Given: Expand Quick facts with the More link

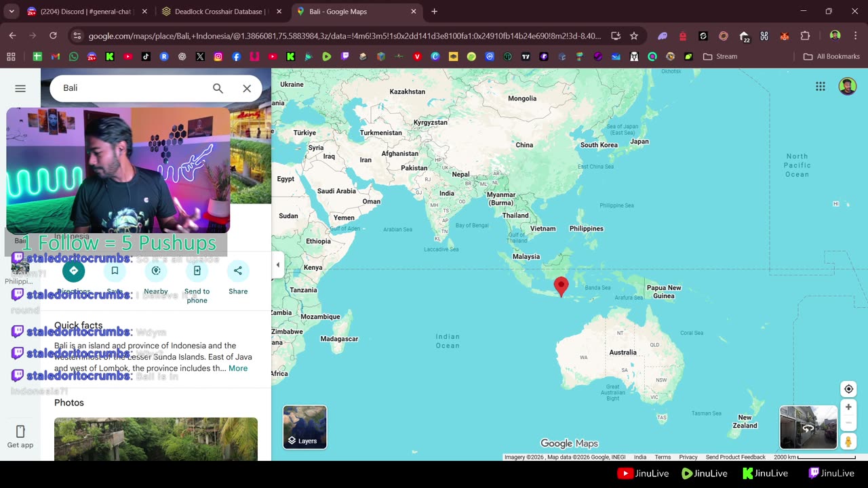Looking at the screenshot, I should point(238,368).
